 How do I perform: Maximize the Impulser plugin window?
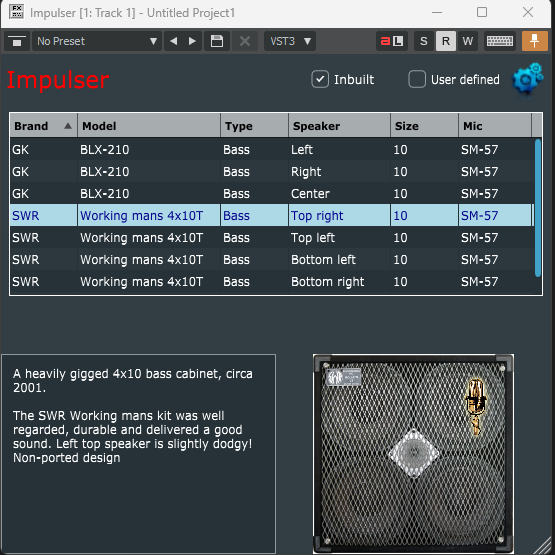482,12
